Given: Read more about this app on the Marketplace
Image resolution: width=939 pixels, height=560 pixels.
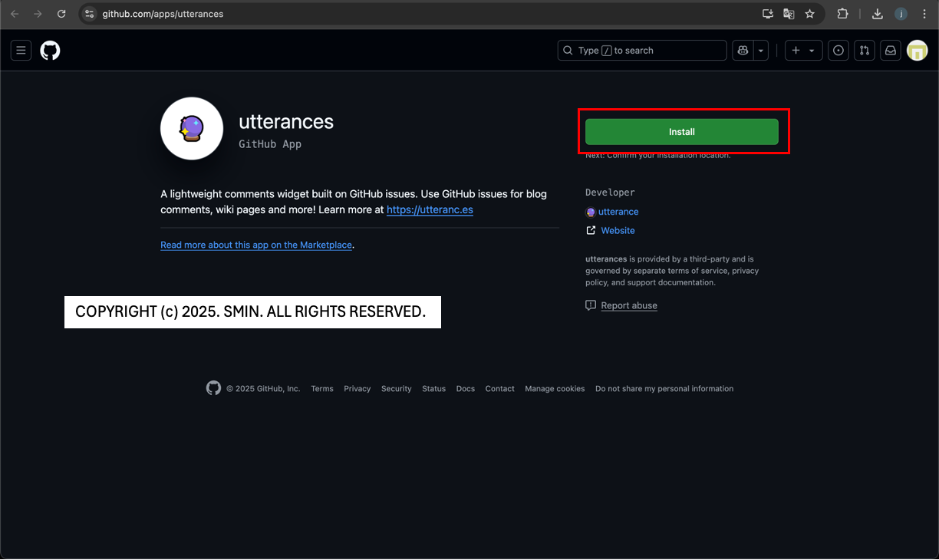Looking at the screenshot, I should 256,245.
